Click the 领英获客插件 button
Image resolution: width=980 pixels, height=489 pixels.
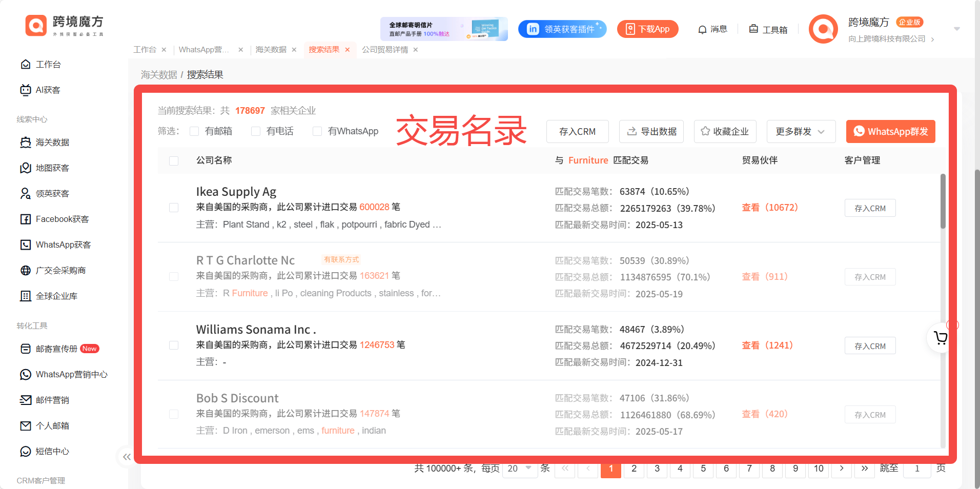(562, 29)
